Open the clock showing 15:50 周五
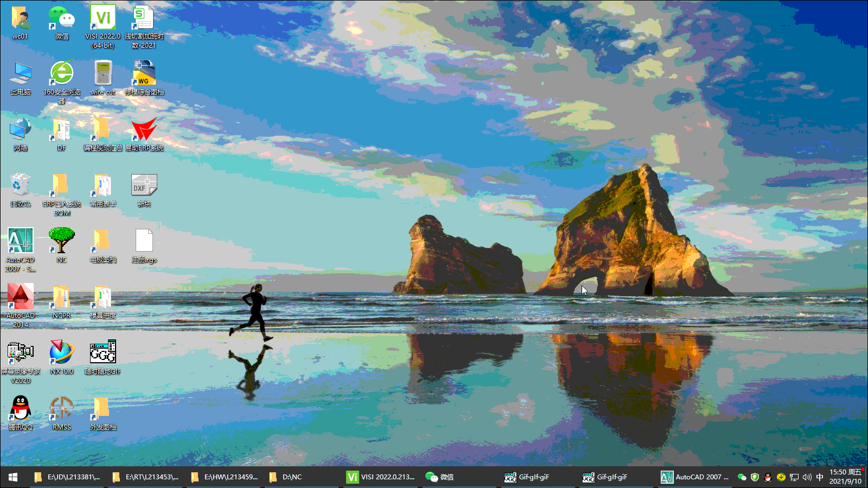The image size is (868, 488). pyautogui.click(x=845, y=477)
